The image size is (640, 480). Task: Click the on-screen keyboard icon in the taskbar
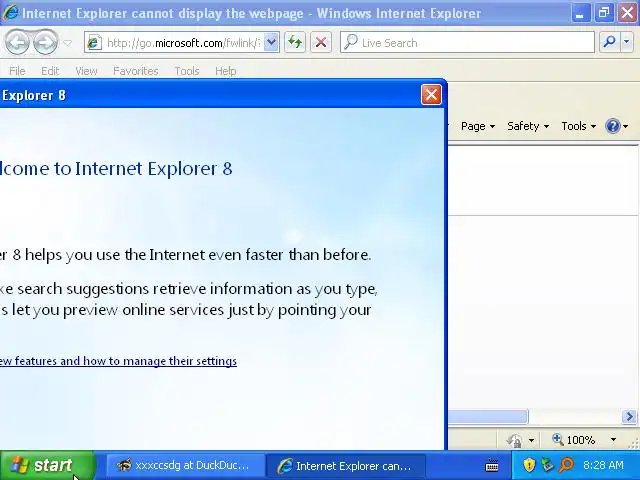pos(492,466)
